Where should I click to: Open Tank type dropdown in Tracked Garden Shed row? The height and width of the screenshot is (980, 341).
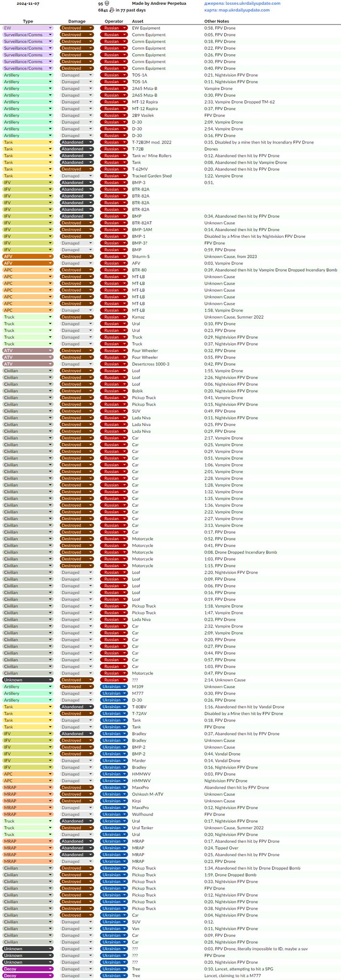[x=28, y=176]
